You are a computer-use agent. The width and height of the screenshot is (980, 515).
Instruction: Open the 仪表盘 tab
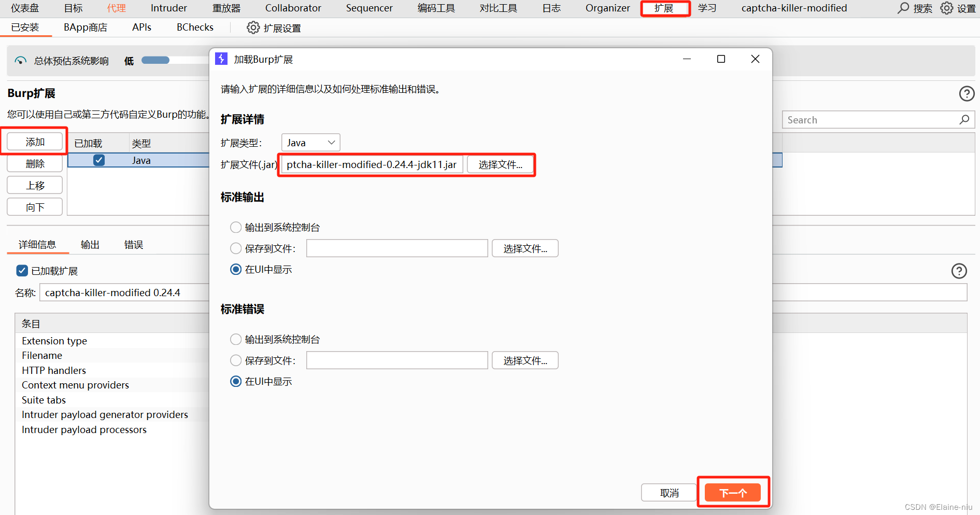(x=25, y=8)
